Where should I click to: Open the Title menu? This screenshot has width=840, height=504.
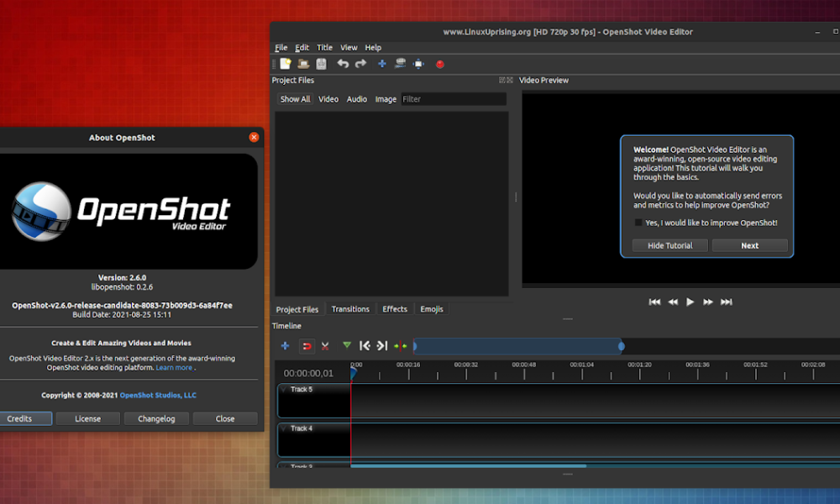pos(324,48)
